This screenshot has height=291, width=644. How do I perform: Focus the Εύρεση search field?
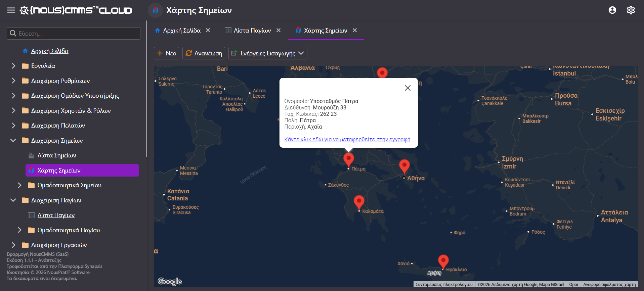[74, 33]
